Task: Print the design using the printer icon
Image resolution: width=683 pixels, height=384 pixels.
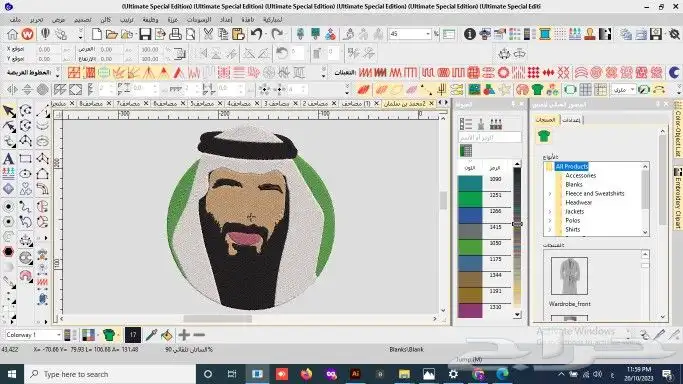Action: [x=175, y=34]
